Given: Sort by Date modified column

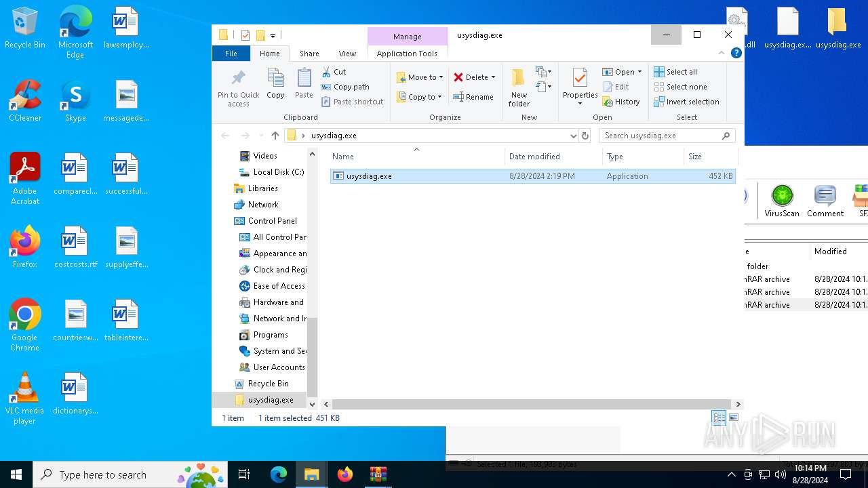Looking at the screenshot, I should tap(553, 157).
